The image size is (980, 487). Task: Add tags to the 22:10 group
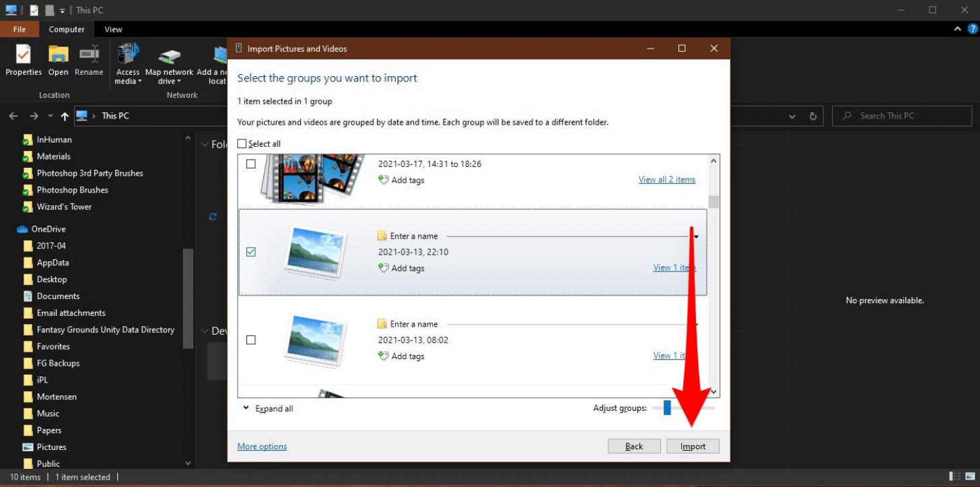[x=401, y=268]
